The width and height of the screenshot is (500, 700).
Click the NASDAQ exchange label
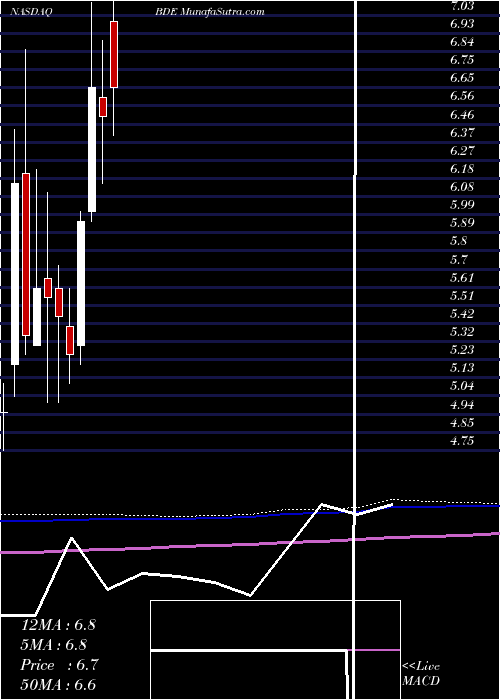click(x=32, y=12)
